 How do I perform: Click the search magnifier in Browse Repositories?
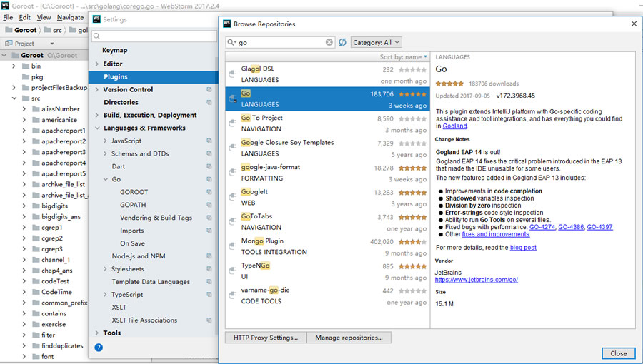(x=231, y=43)
